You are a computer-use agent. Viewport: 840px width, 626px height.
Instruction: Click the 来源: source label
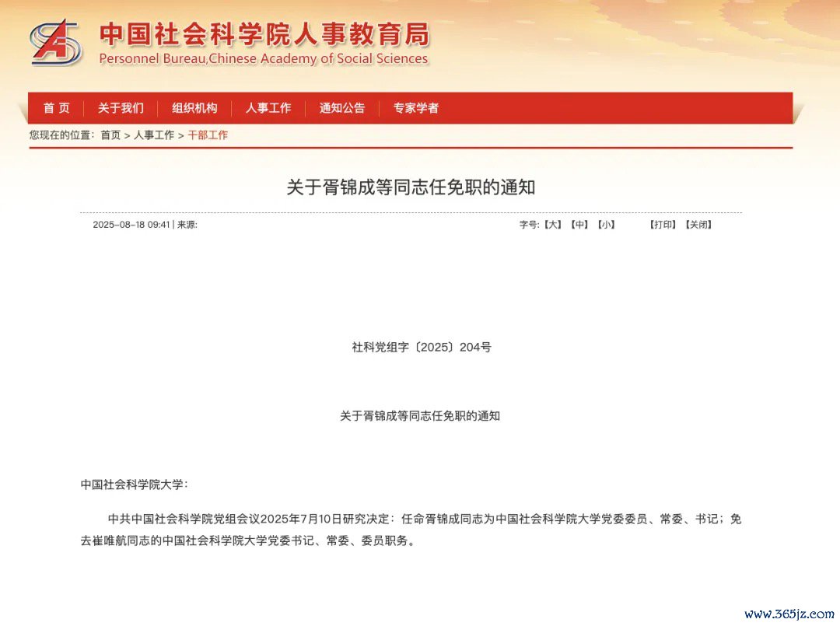[x=187, y=225]
